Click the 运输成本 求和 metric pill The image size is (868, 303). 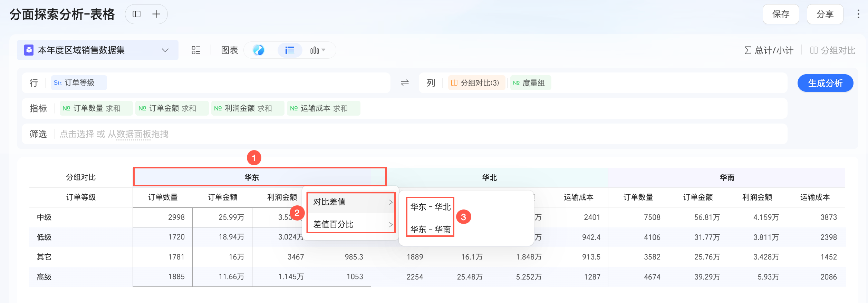coord(324,108)
